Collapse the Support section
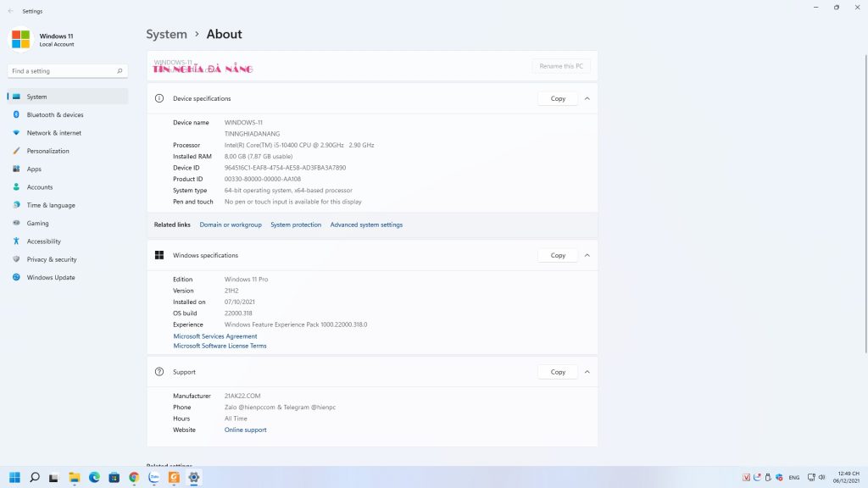Viewport: 868px width, 488px height. pyautogui.click(x=587, y=372)
